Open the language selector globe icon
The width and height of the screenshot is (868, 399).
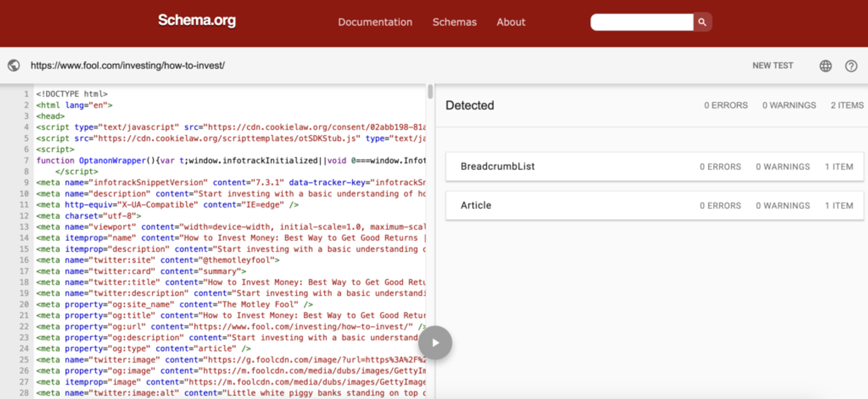tap(825, 65)
